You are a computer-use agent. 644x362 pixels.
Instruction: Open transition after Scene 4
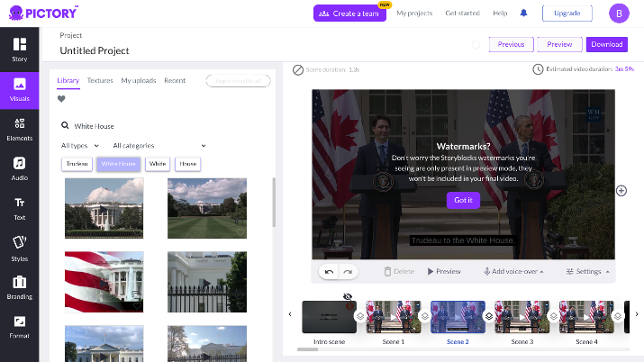[x=617, y=316]
